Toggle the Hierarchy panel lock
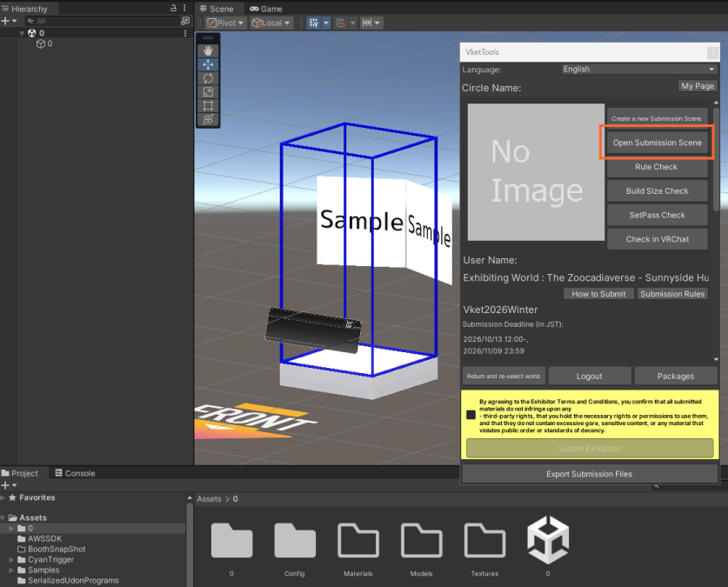The image size is (728, 587). (173, 8)
